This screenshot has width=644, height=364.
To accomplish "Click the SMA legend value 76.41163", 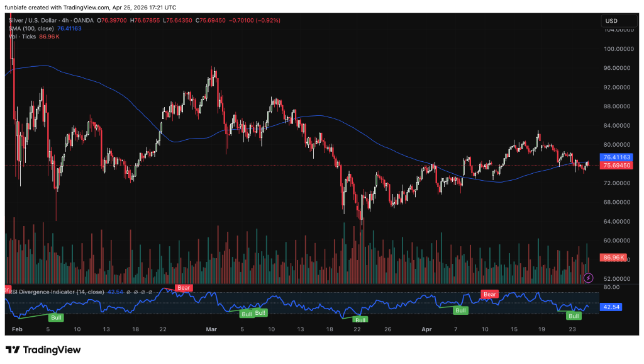I will pyautogui.click(x=69, y=28).
